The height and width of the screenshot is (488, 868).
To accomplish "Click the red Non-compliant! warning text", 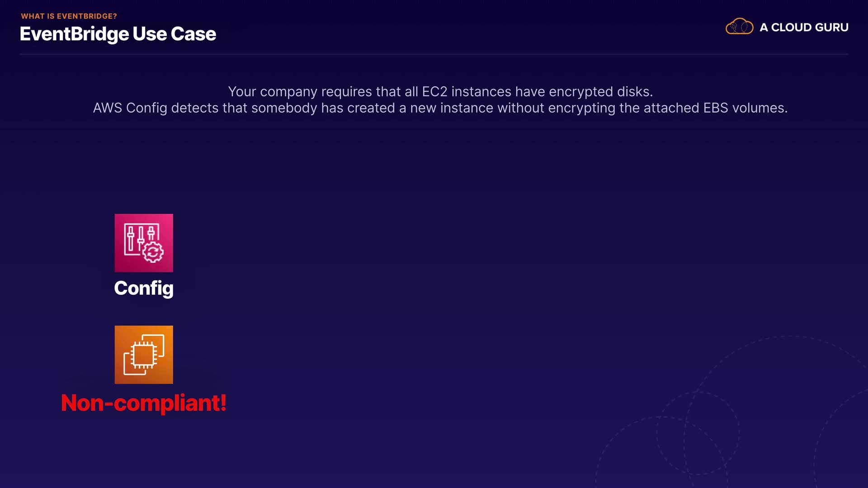I will tap(143, 403).
